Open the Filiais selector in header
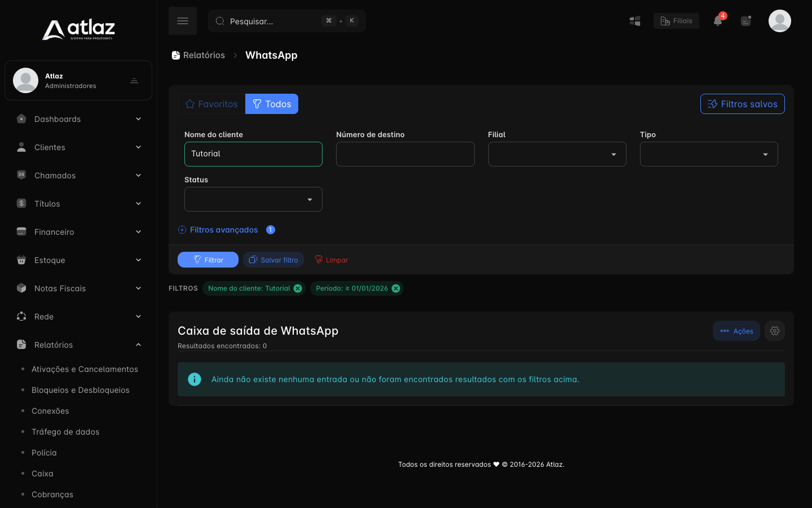 [x=676, y=21]
